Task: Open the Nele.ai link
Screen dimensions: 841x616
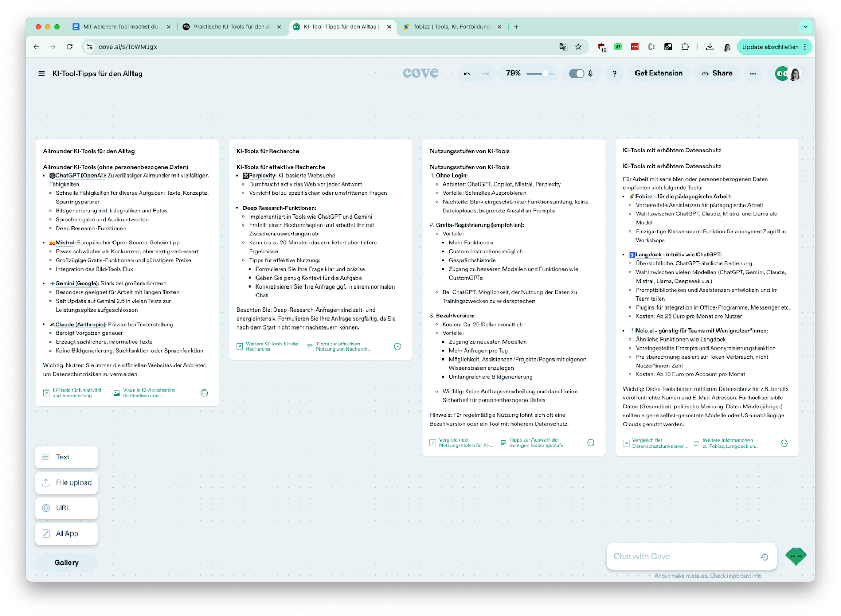Action: [644, 331]
